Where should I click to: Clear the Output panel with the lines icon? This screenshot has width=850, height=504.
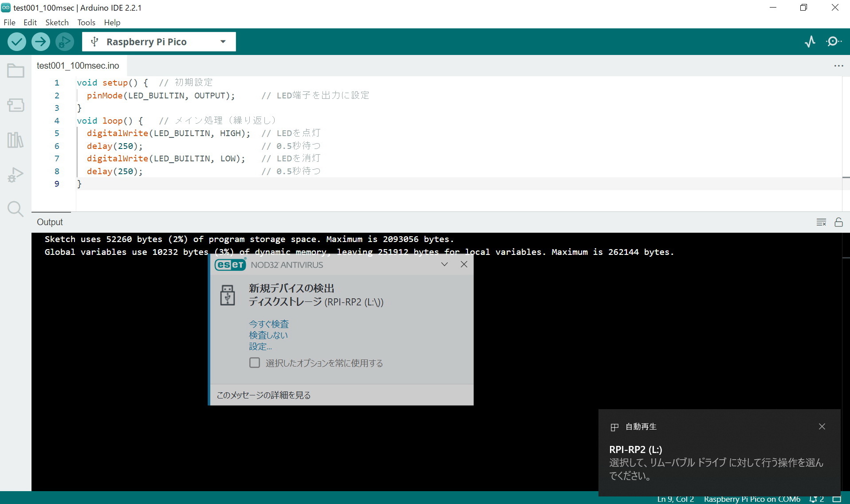point(821,222)
